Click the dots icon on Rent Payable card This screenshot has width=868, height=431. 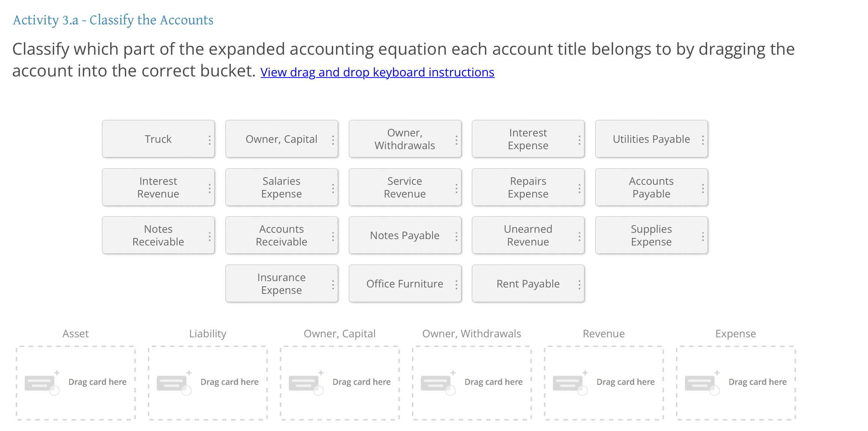(579, 284)
